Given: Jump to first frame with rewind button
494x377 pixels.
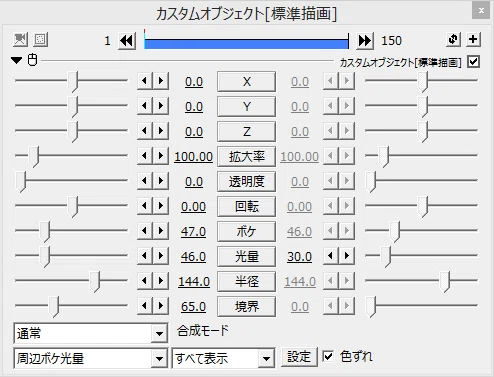Looking at the screenshot, I should pos(127,41).
